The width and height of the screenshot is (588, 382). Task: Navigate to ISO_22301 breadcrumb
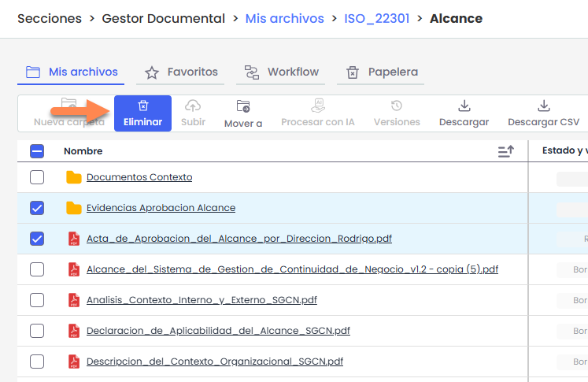coord(376,18)
